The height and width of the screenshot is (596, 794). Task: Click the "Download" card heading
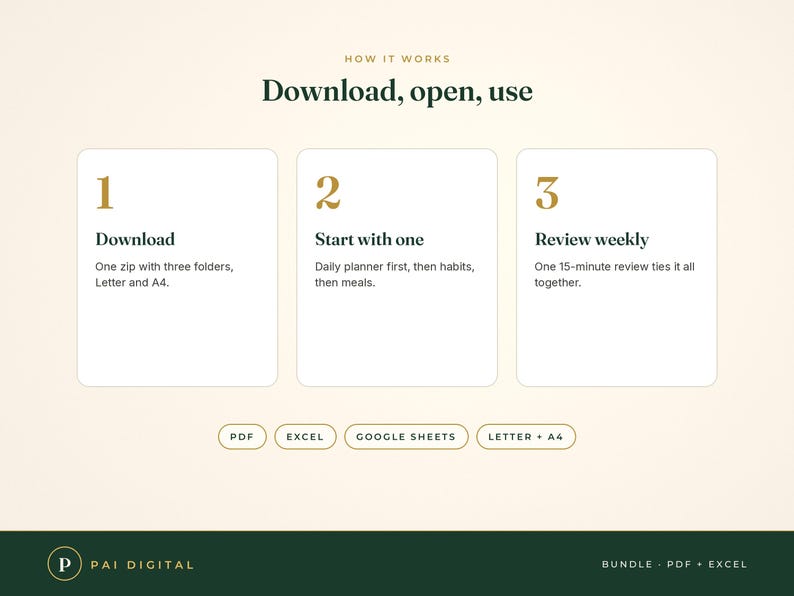click(x=135, y=239)
